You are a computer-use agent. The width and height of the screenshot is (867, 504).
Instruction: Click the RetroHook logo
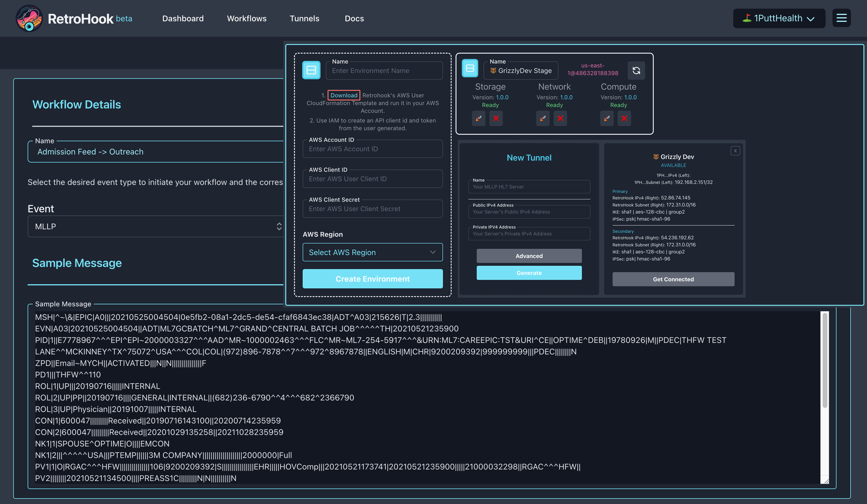[29, 18]
